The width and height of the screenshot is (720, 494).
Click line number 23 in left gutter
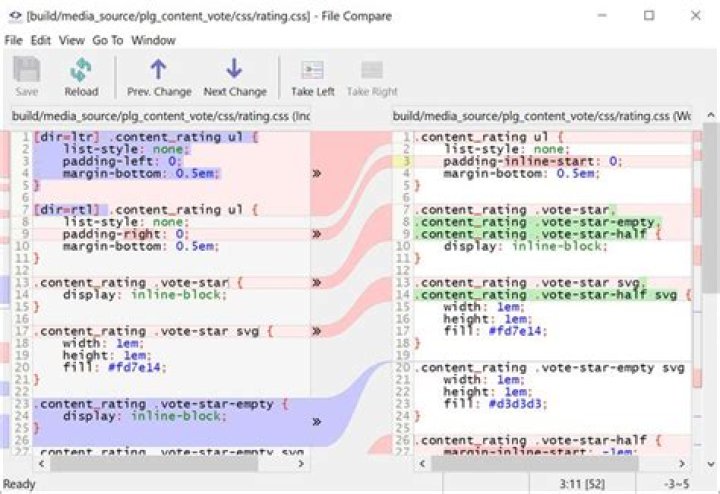pyautogui.click(x=22, y=404)
